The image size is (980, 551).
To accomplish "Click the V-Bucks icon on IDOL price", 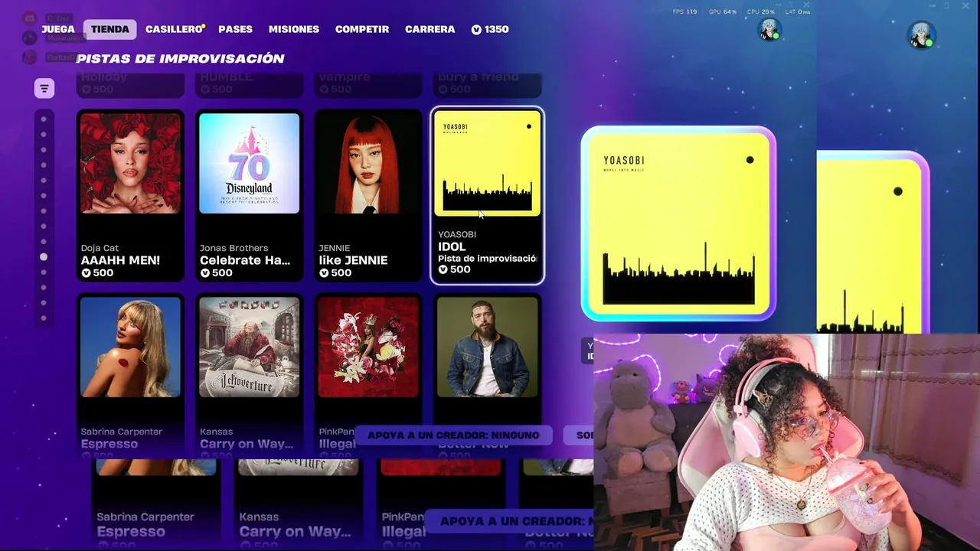I will click(x=443, y=269).
